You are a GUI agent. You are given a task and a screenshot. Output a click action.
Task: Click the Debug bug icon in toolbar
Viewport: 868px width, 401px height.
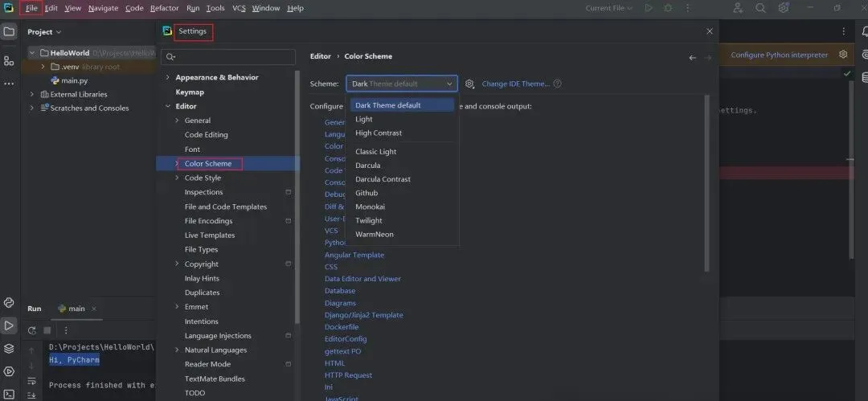(668, 8)
